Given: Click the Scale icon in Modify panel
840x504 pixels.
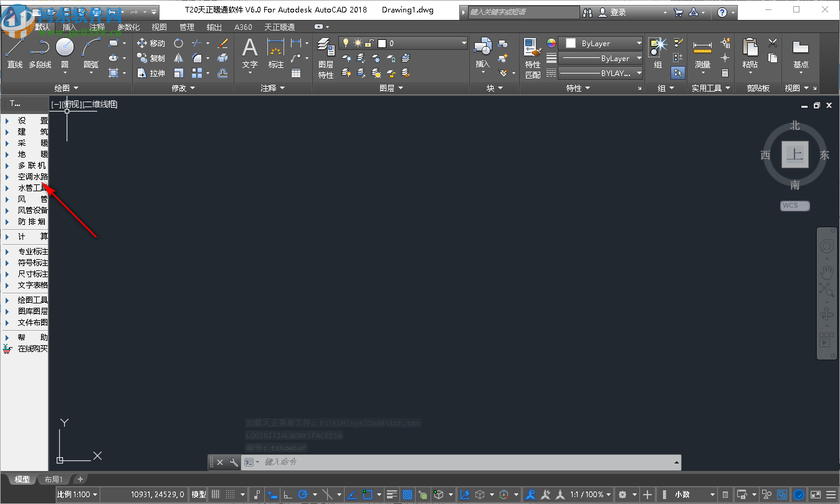Looking at the screenshot, I should click(x=179, y=73).
